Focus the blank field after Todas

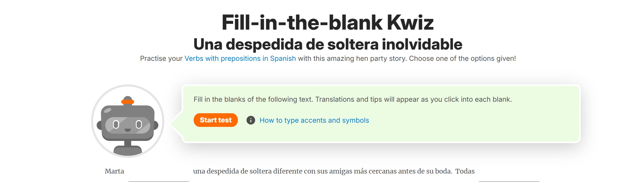pyautogui.click(x=509, y=176)
